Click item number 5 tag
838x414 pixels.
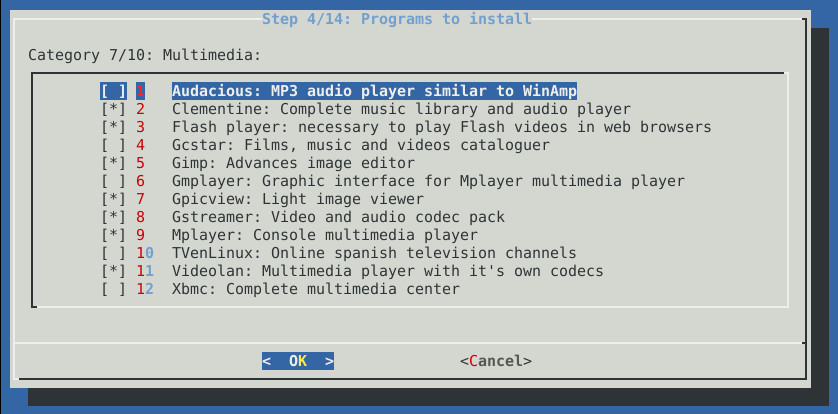click(x=140, y=163)
